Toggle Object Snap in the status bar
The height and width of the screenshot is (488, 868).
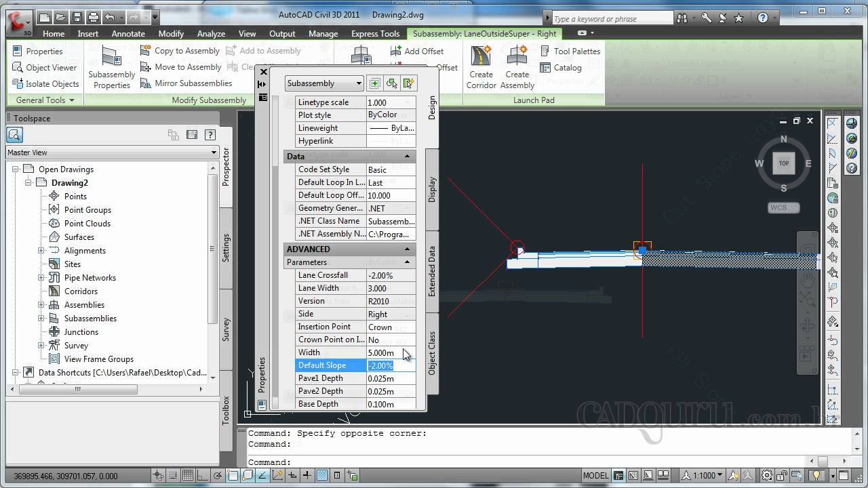point(233,476)
